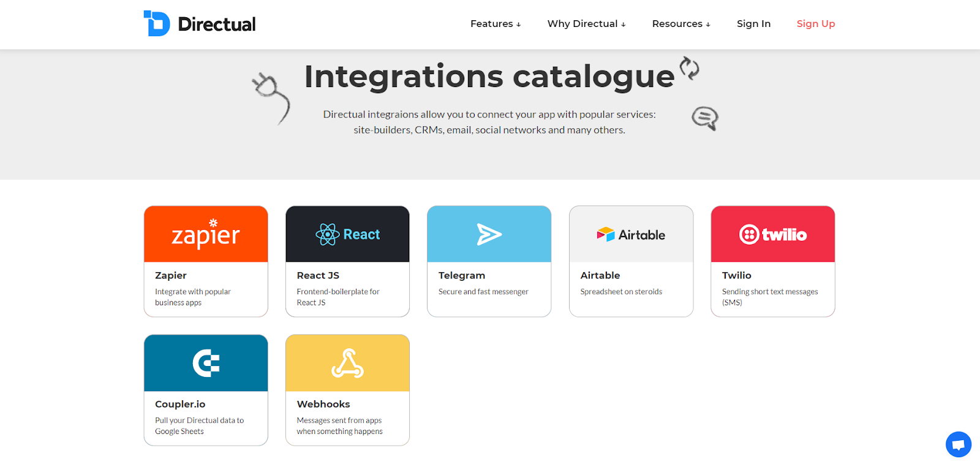Click 'Sending short text messages (SMS)' text

coord(770,297)
